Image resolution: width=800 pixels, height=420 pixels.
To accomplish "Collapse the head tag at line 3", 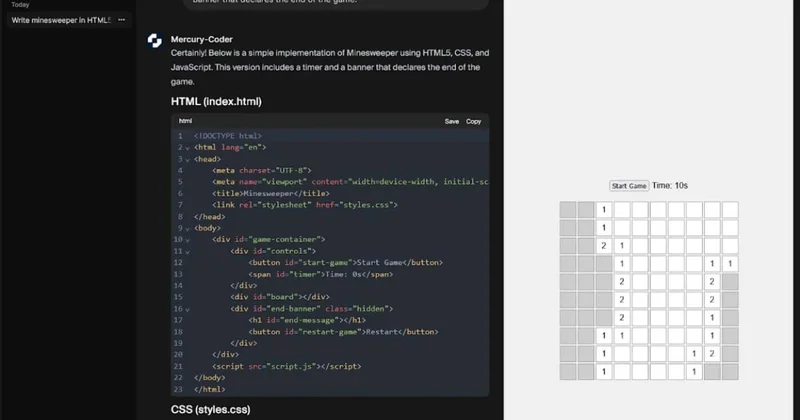I will pos(187,159).
